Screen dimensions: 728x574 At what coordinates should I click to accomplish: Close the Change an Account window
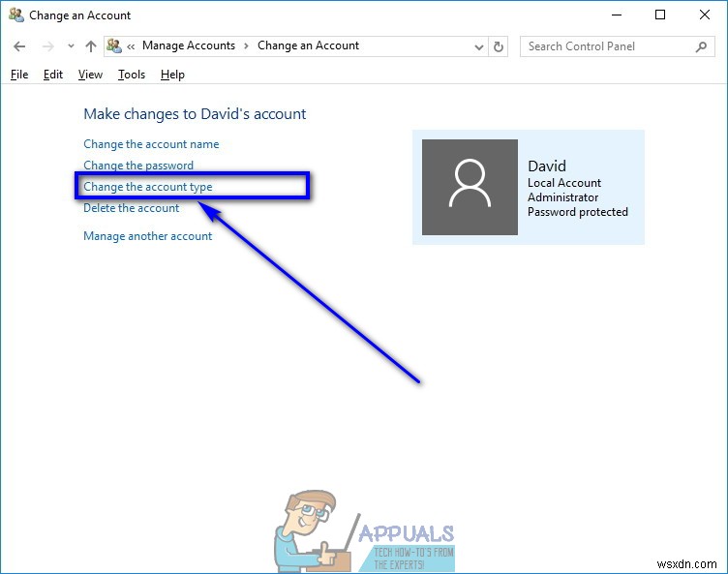[705, 15]
